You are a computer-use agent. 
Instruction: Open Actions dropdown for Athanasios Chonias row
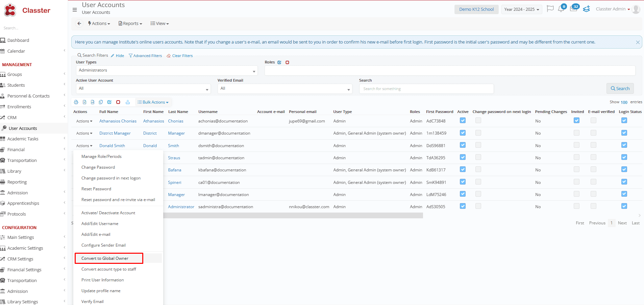coord(84,121)
